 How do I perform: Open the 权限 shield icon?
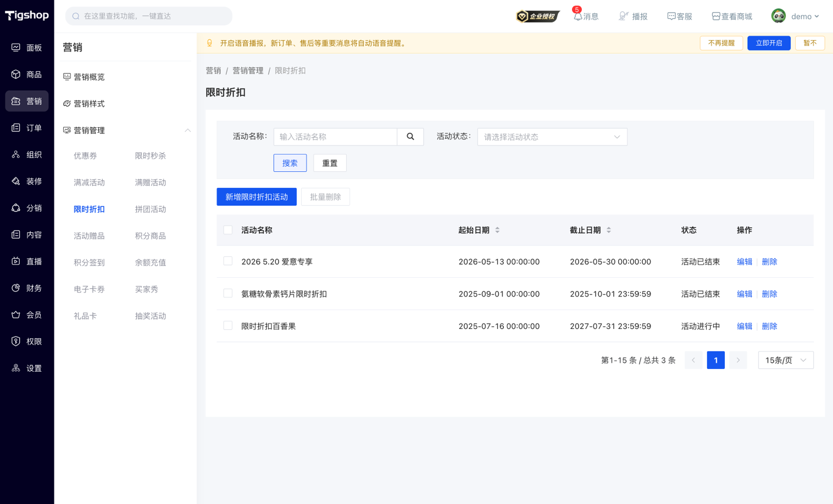coord(16,341)
